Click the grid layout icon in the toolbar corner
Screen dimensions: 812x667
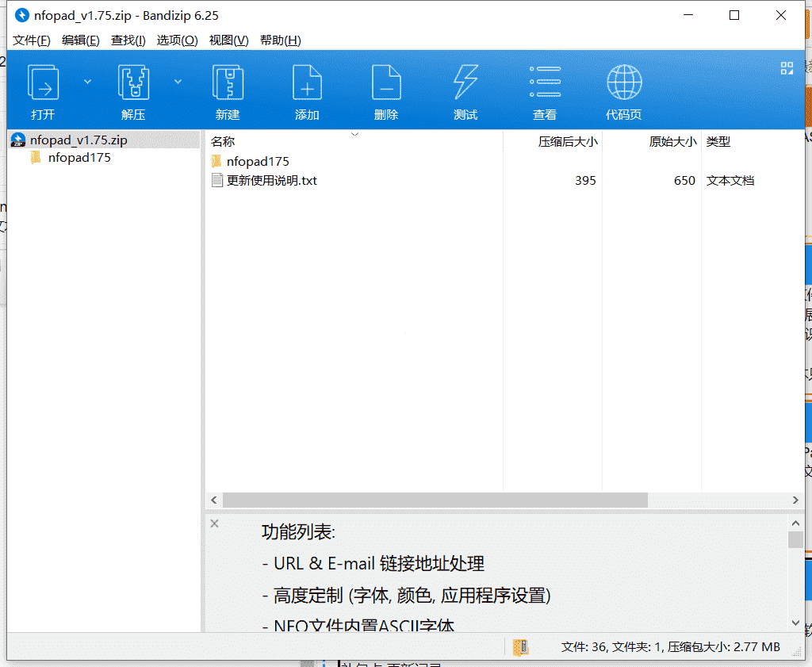pos(787,68)
